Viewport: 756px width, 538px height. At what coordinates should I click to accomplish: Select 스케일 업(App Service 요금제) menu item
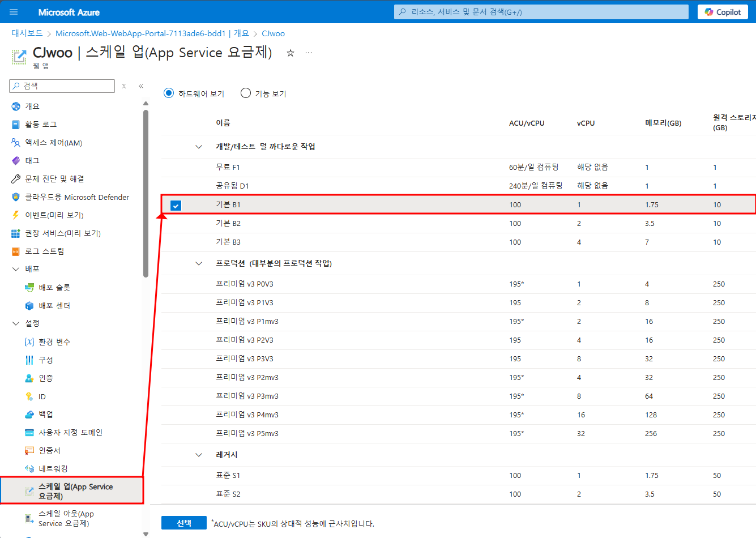coord(71,491)
